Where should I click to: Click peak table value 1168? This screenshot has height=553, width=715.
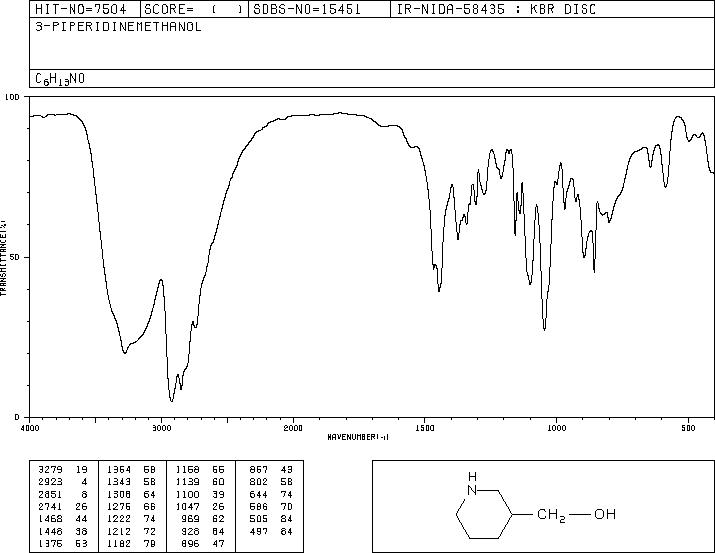click(187, 470)
